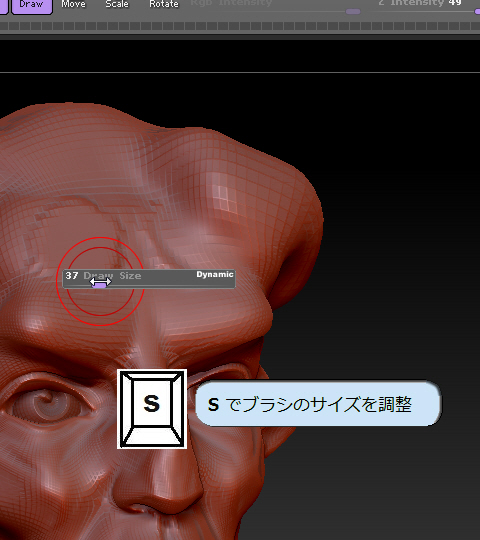The width and height of the screenshot is (480, 540).
Task: Select the Rotate mode button
Action: click(x=164, y=4)
